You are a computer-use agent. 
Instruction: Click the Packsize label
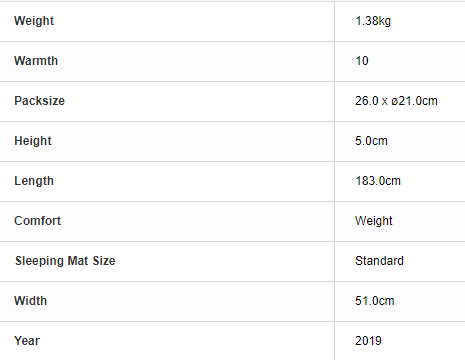39,101
